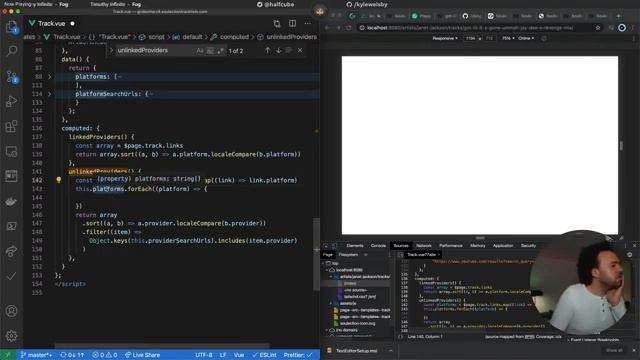Switch to the Elements tab in DevTools

click(x=355, y=246)
